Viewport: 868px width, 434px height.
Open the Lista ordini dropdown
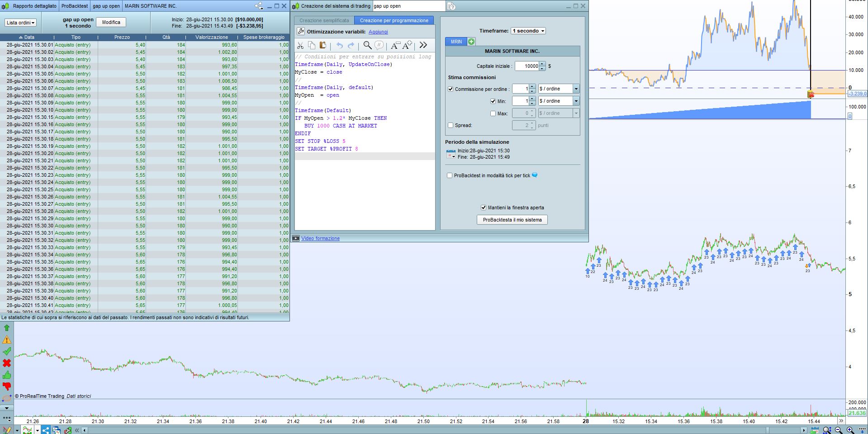pos(20,23)
